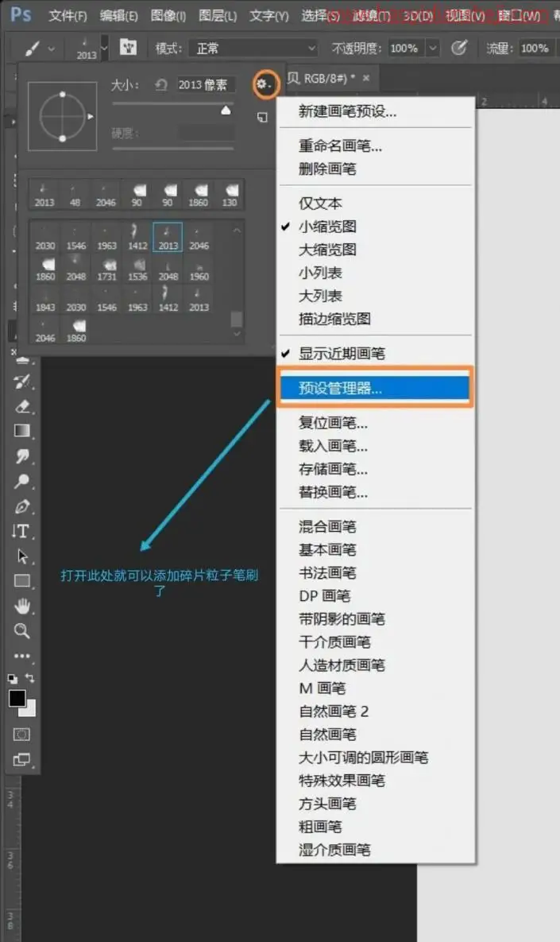Screen dimensions: 560x942
Task: Open the Edit Toolbar three-dots button
Action: coord(22,656)
